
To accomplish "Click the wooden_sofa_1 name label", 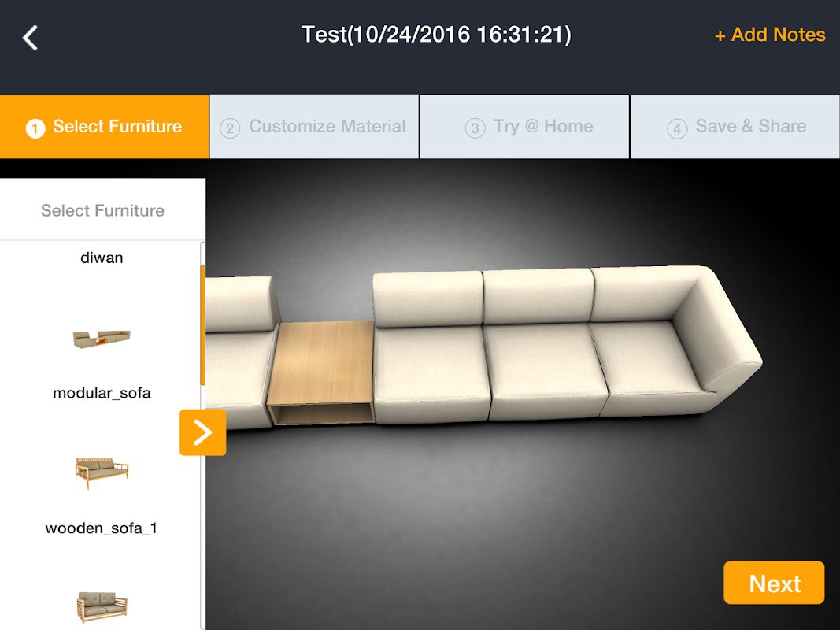I will pyautogui.click(x=102, y=528).
